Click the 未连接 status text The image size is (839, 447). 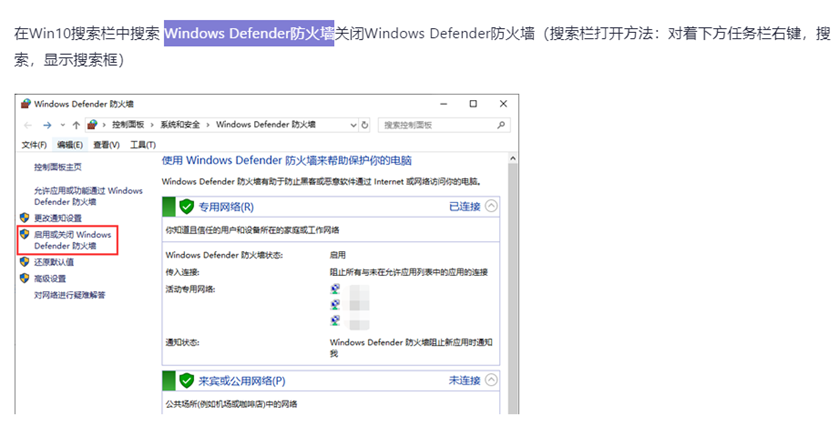pos(464,381)
